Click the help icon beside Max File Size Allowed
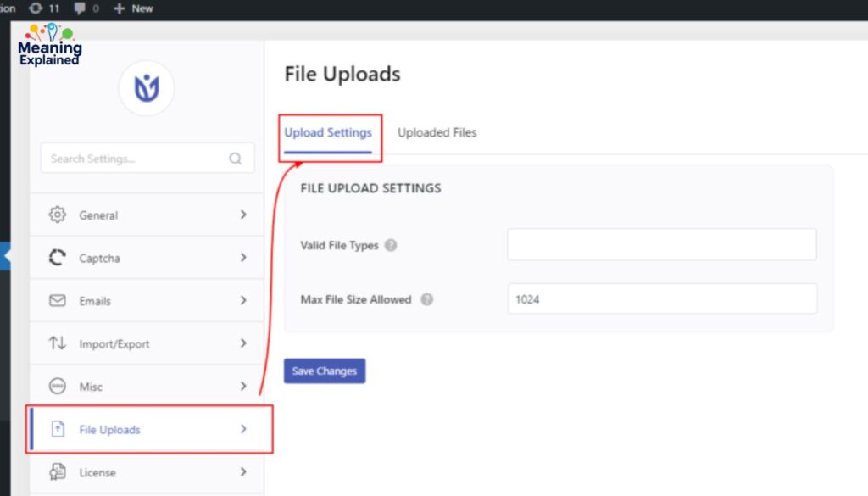 pyautogui.click(x=427, y=298)
